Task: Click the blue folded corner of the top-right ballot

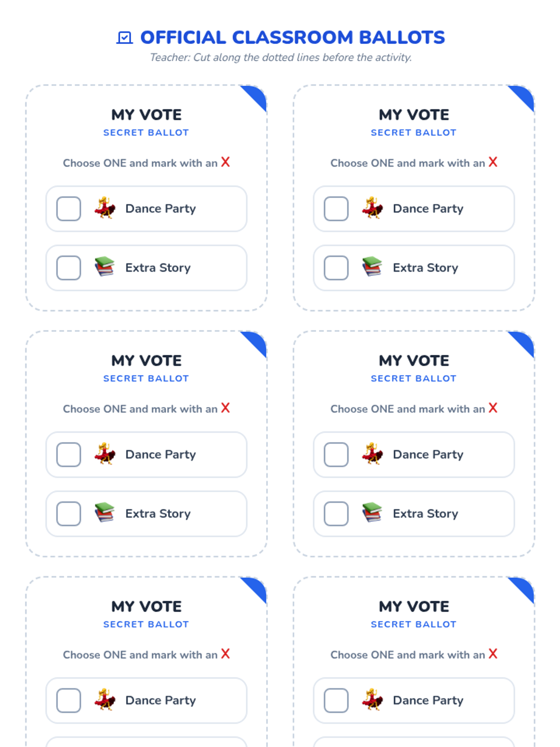Action: [x=525, y=96]
